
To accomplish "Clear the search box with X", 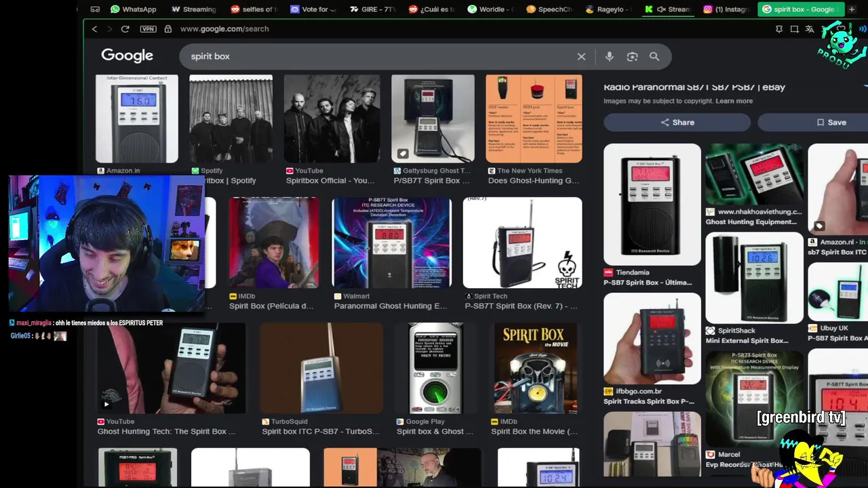I will click(581, 56).
